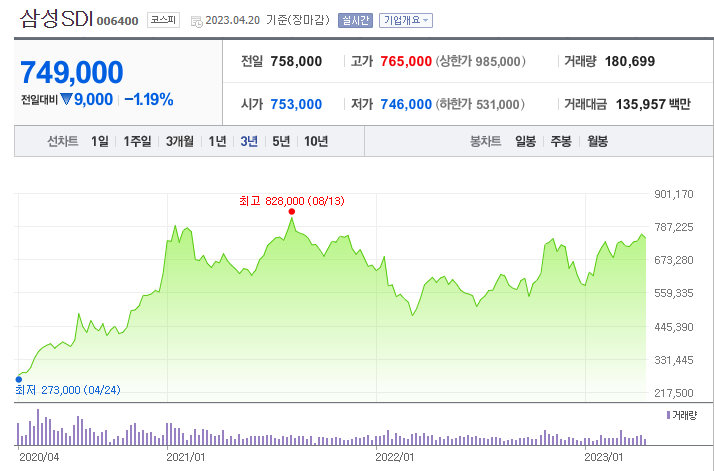Click the low price 746,000

(x=406, y=104)
